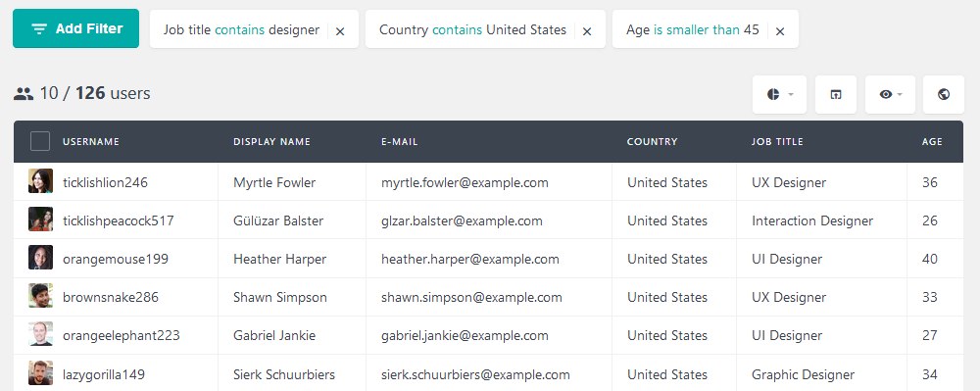This screenshot has width=980, height=391.
Task: Click email glzar.balster@example.com
Action: [x=462, y=220]
